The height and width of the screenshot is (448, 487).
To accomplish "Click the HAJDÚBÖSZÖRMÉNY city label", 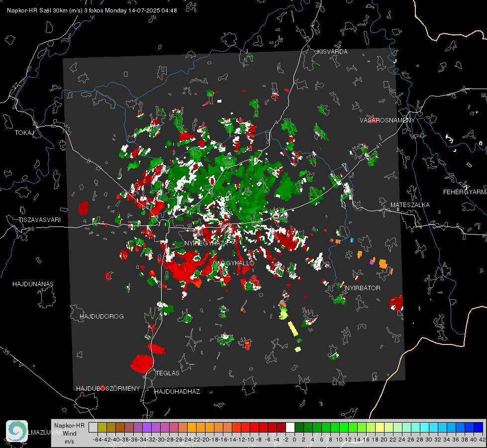I will (108, 389).
